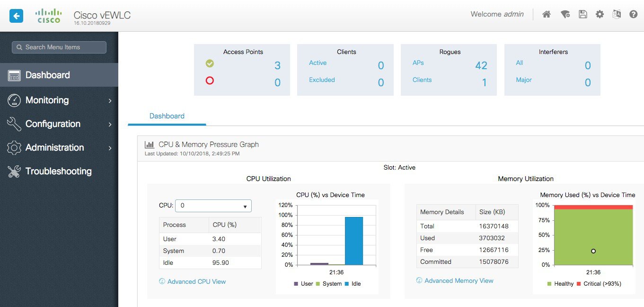The image size is (644, 307).
Task: Click the blue back arrow button
Action: [x=17, y=16]
